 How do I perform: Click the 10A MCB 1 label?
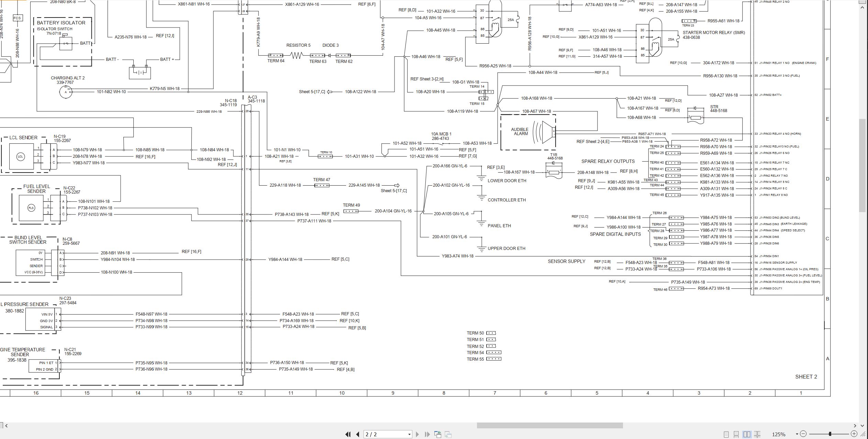(x=441, y=134)
